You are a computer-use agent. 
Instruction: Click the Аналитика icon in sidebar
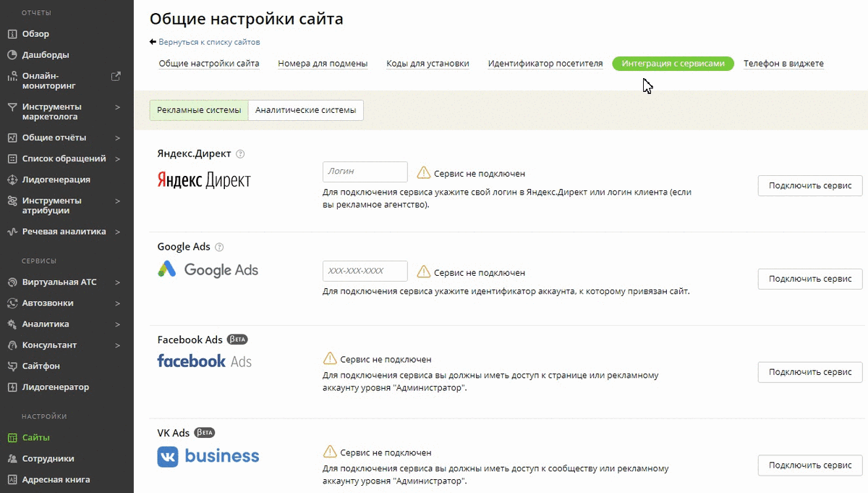pyautogui.click(x=12, y=324)
